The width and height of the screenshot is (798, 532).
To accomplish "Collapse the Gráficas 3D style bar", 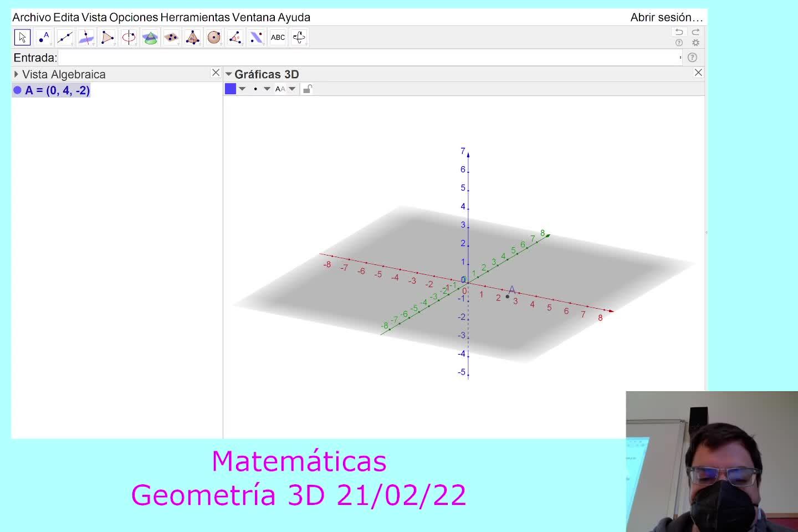I will pyautogui.click(x=228, y=74).
